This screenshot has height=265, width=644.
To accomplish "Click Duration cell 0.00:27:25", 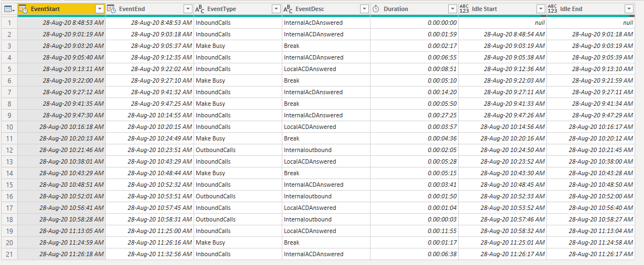I will click(414, 115).
